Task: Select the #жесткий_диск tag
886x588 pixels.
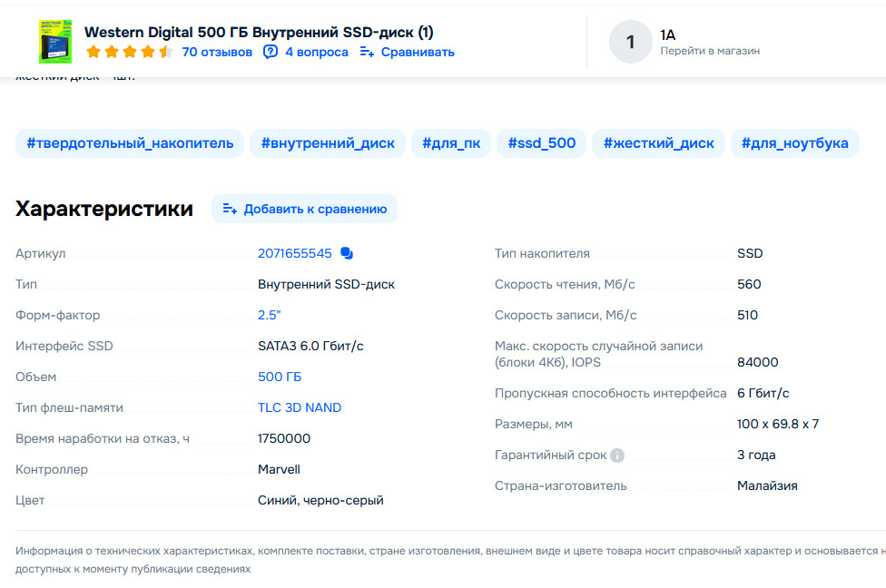Action: (x=659, y=143)
